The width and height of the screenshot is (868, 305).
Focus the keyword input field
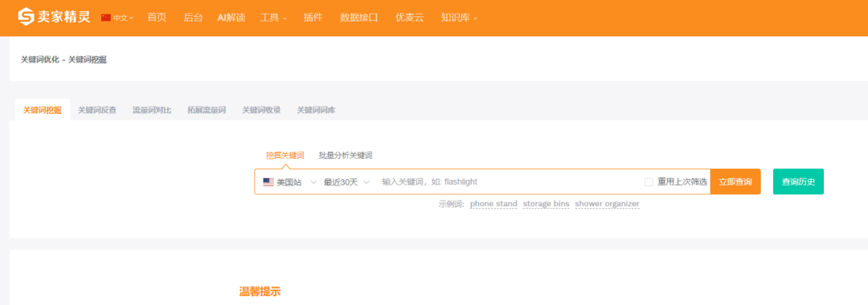coord(510,181)
